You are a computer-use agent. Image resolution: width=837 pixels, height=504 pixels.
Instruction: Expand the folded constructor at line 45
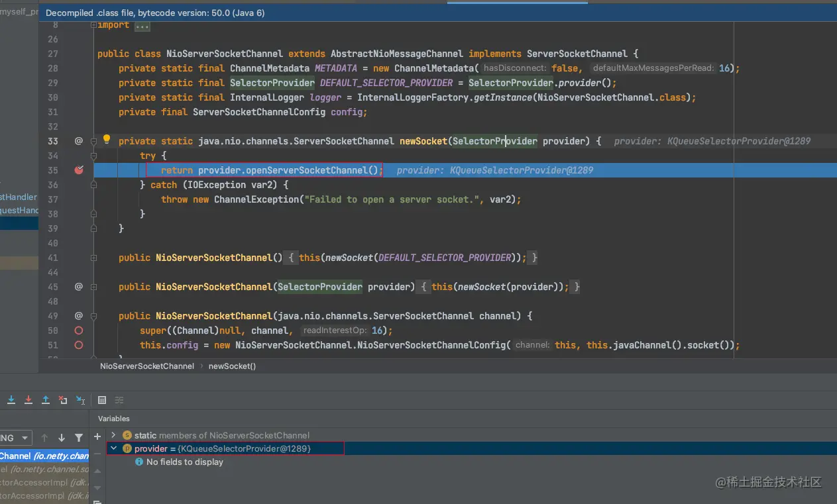94,287
